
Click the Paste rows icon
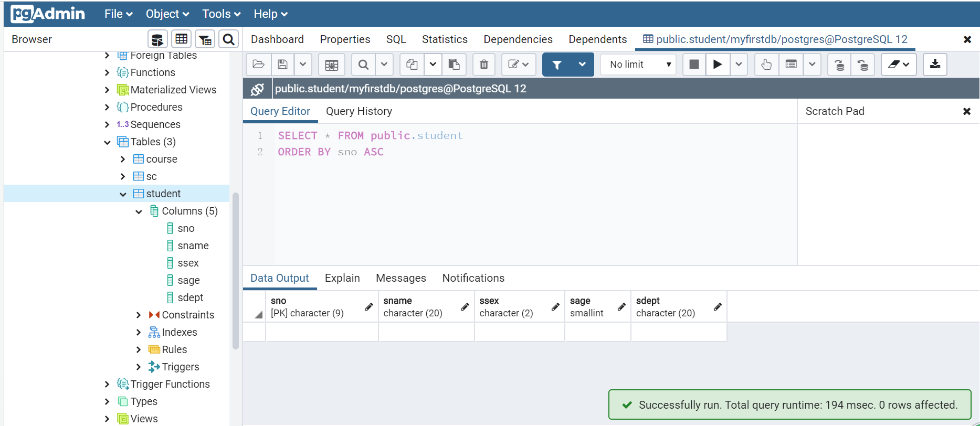point(454,65)
